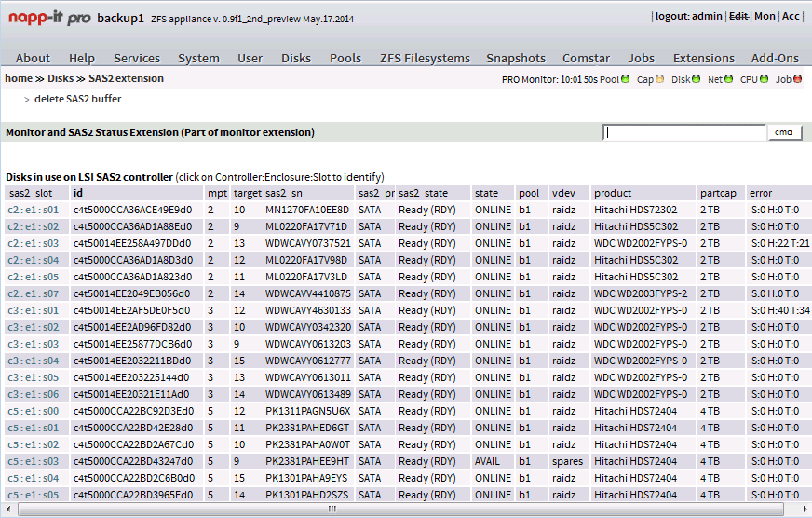Open the Extensions menu
This screenshot has height=518, width=812.
pos(704,58)
